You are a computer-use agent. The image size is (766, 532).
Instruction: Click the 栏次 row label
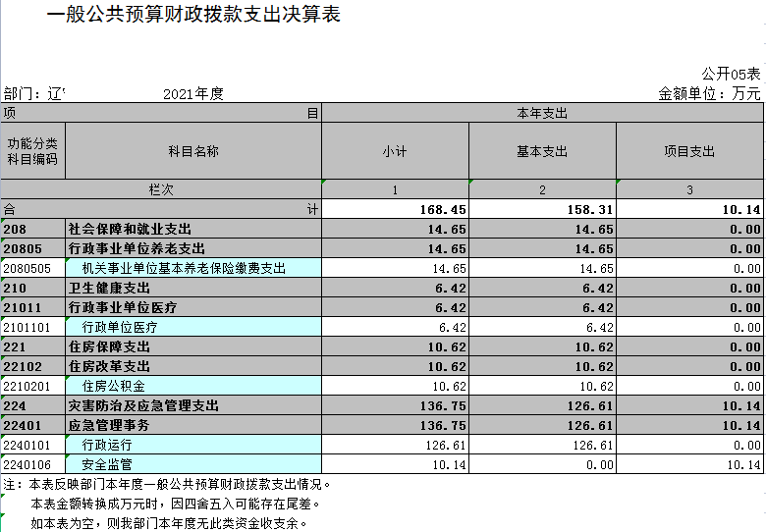click(161, 189)
